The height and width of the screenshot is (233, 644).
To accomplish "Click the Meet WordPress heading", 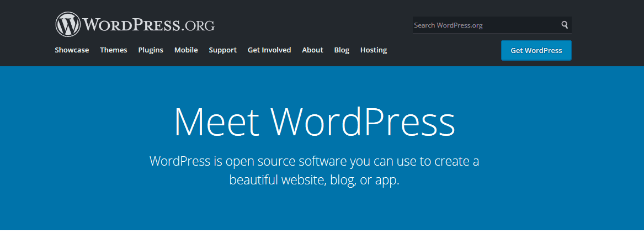I will (x=315, y=122).
